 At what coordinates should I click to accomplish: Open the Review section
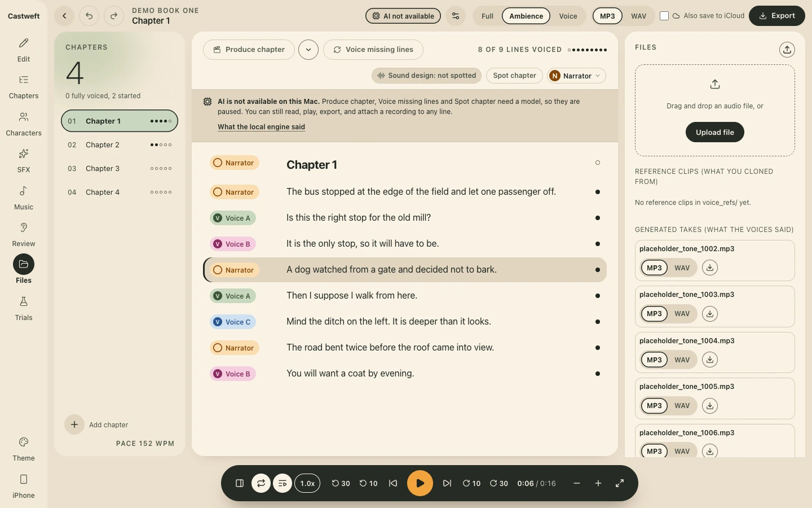point(24,235)
